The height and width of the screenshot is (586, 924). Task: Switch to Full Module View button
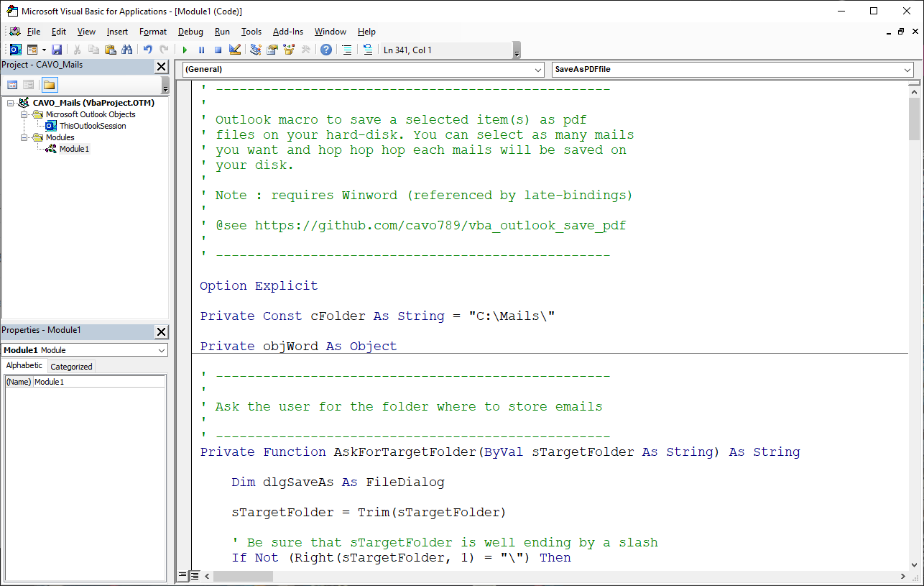click(x=195, y=576)
